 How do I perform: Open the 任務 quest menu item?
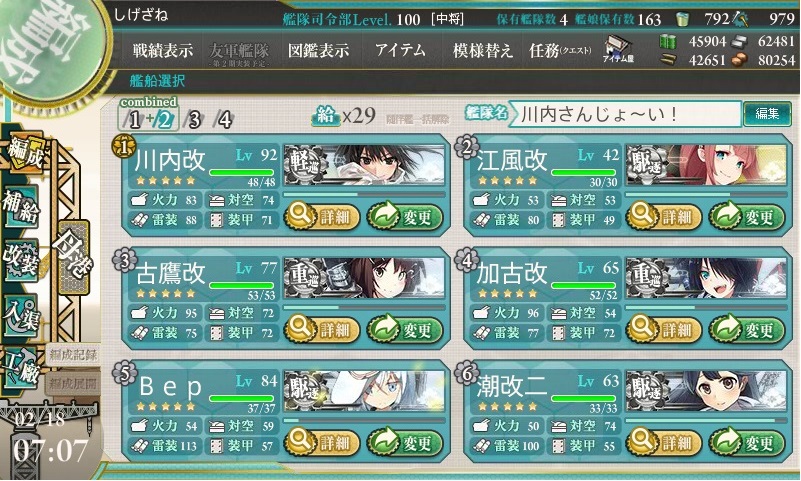pos(560,50)
